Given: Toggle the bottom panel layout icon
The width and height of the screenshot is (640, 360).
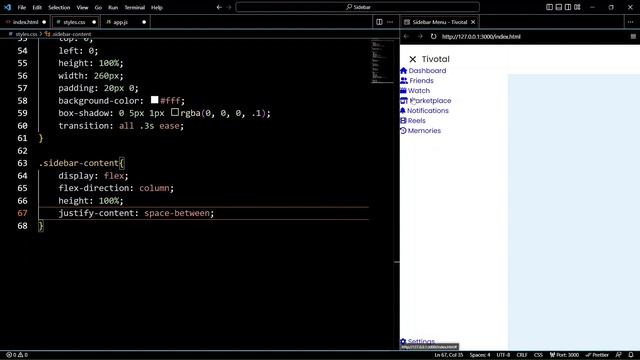Looking at the screenshot, I should (559, 7).
